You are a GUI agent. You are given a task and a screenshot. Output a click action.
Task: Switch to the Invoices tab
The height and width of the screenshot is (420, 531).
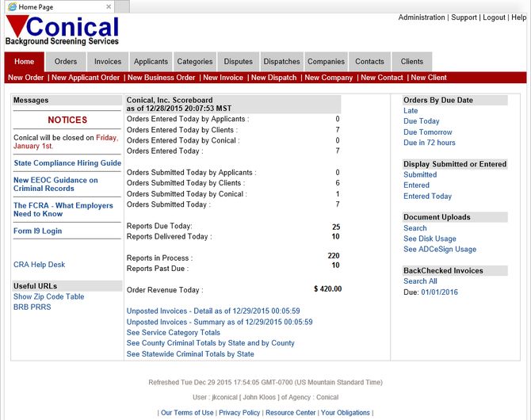click(108, 62)
